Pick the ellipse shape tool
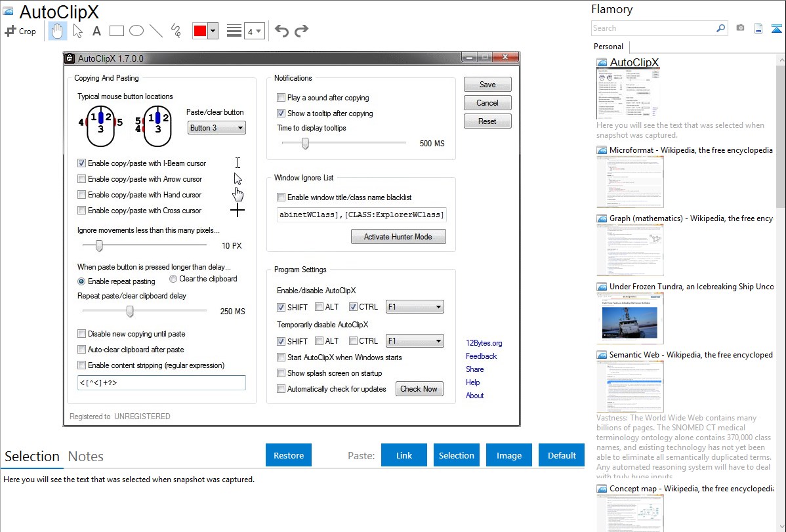The width and height of the screenshot is (786, 532). click(136, 31)
